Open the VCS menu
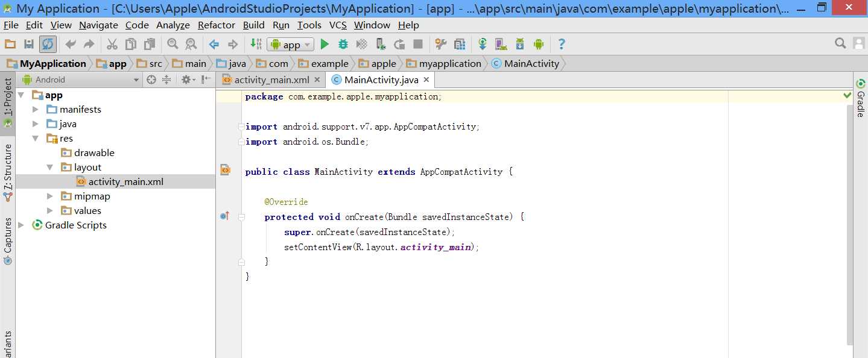Image resolution: width=868 pixels, height=358 pixels. click(x=338, y=25)
